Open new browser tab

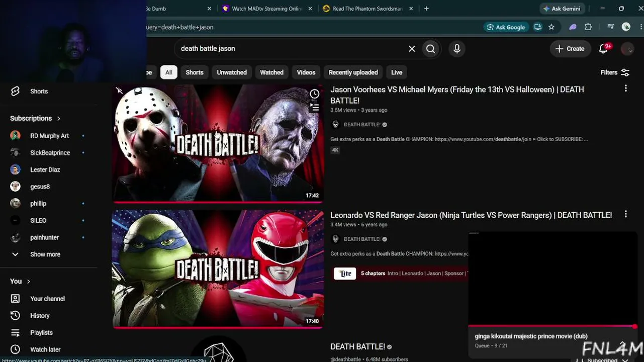[426, 9]
